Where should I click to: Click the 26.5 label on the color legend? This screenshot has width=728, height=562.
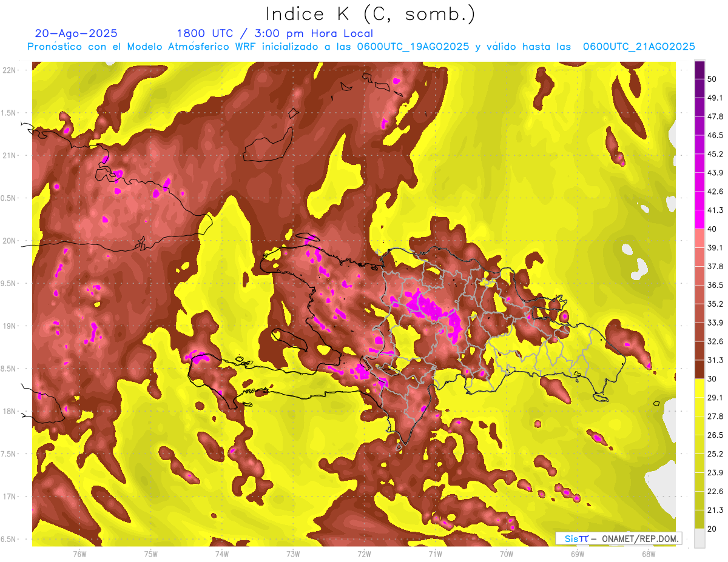point(715,435)
